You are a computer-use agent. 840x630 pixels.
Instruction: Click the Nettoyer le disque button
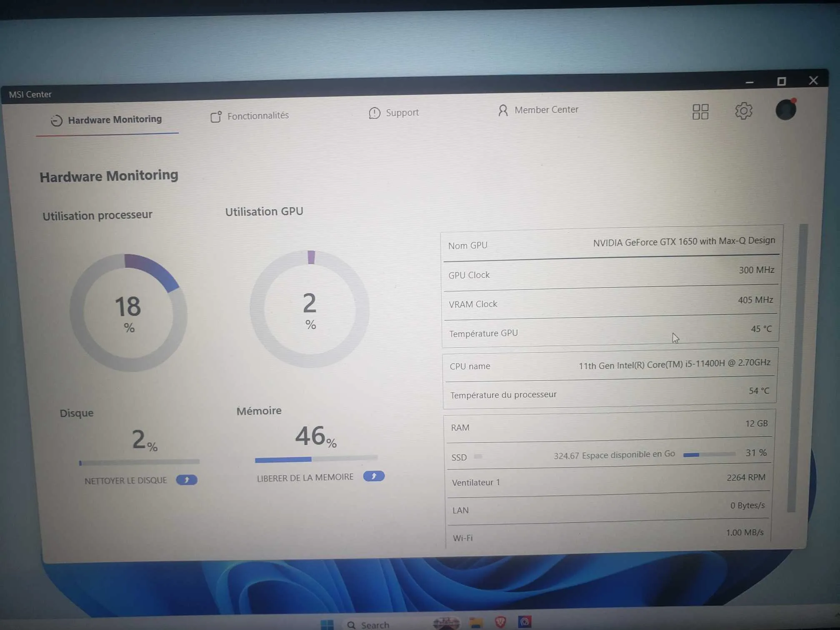pyautogui.click(x=187, y=480)
